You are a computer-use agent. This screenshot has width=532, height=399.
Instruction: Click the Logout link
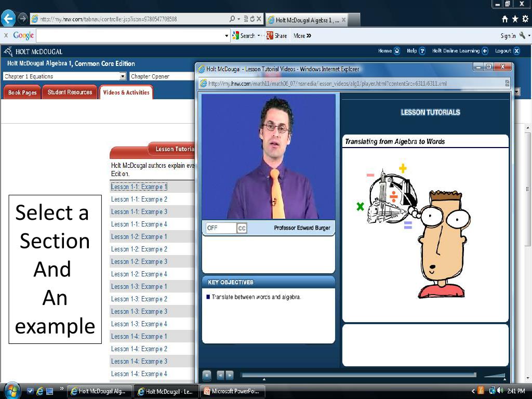(507, 51)
